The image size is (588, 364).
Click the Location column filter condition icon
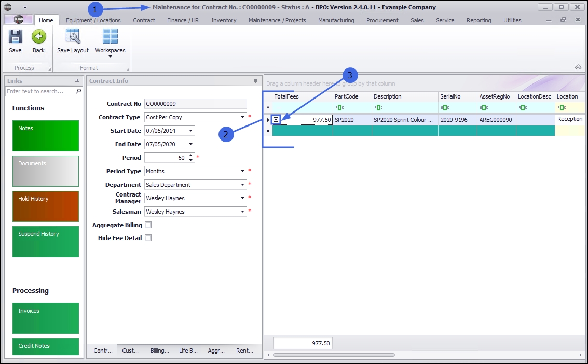point(562,107)
